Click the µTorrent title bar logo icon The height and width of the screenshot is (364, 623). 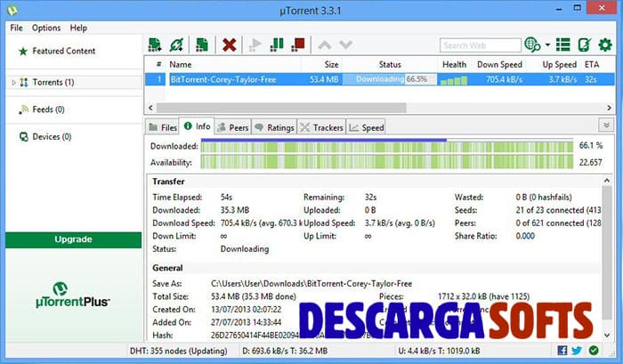12,10
